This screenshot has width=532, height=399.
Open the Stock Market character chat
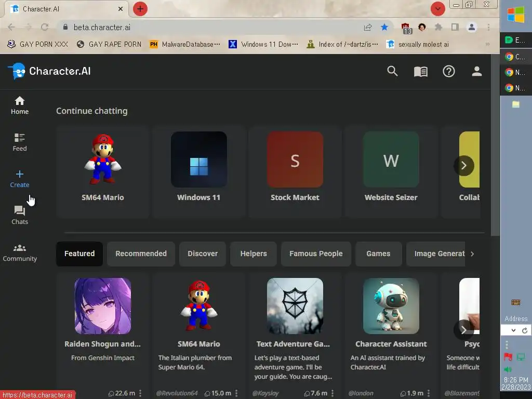point(295,171)
